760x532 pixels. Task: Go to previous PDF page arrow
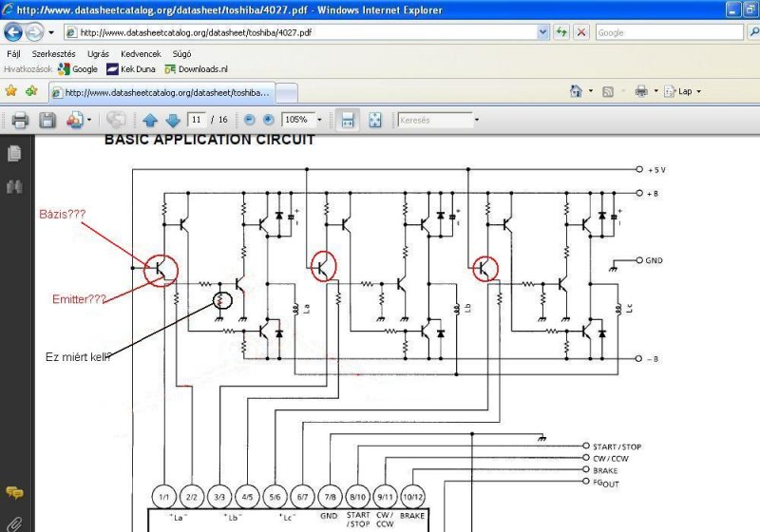coord(150,120)
